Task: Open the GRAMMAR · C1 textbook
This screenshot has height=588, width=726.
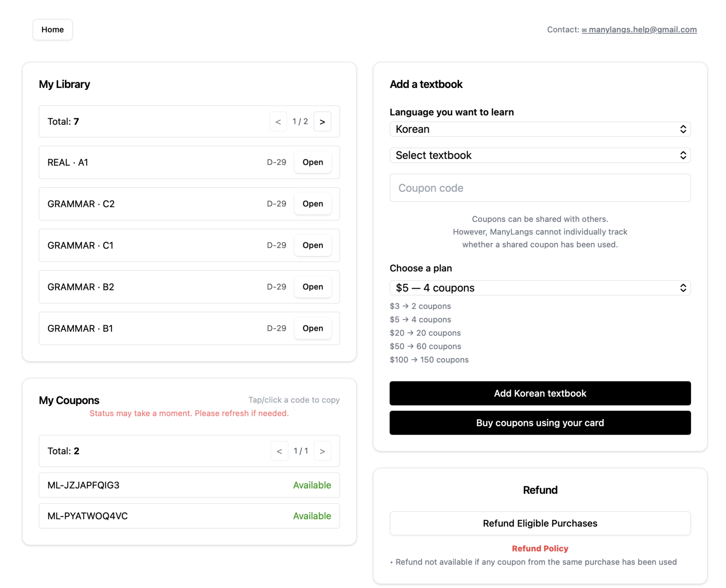Action: coord(312,245)
